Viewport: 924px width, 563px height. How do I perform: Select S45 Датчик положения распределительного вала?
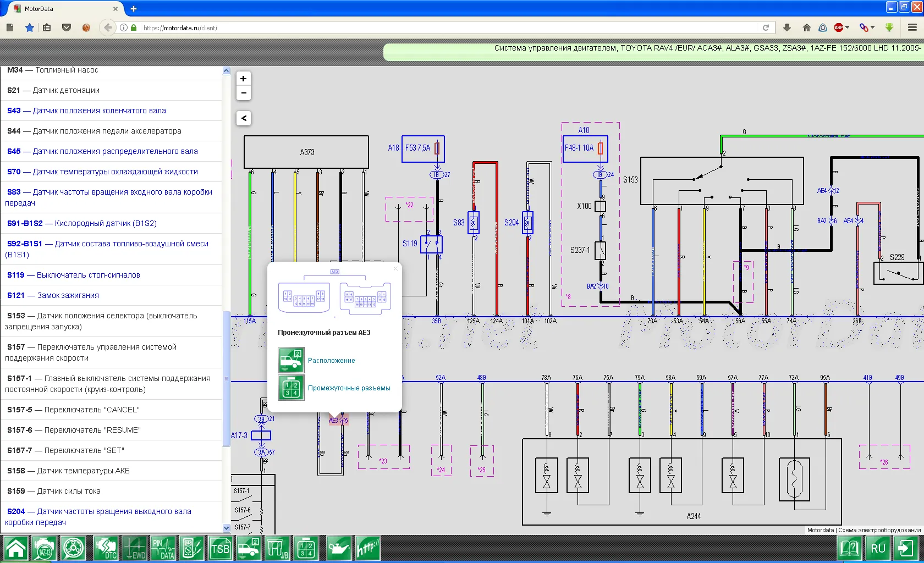coord(111,151)
